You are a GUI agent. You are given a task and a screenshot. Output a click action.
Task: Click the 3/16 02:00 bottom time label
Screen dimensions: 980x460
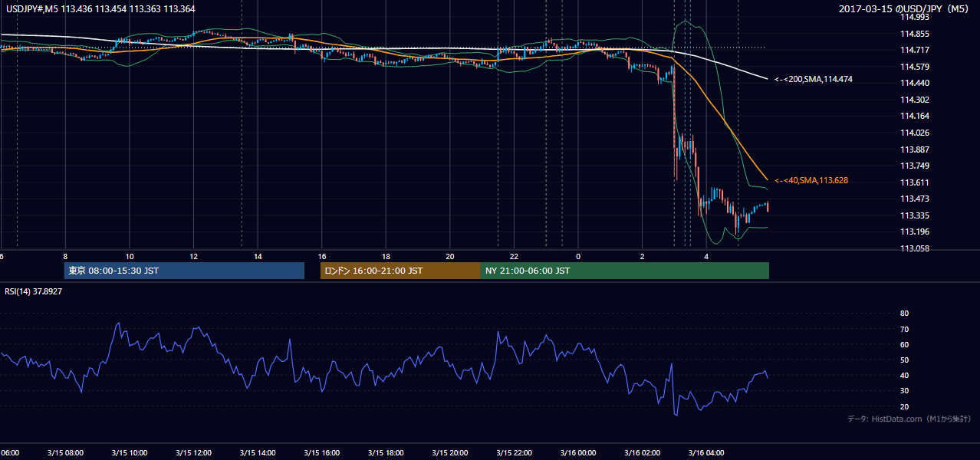(x=643, y=453)
